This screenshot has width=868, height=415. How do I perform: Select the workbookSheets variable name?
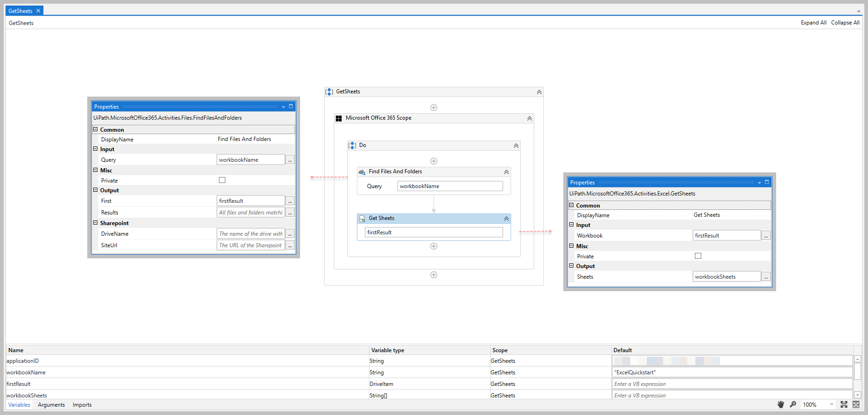tap(27, 396)
